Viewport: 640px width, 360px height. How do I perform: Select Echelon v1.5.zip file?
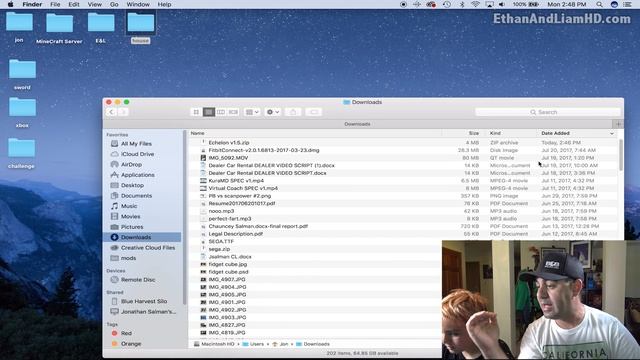tap(229, 143)
